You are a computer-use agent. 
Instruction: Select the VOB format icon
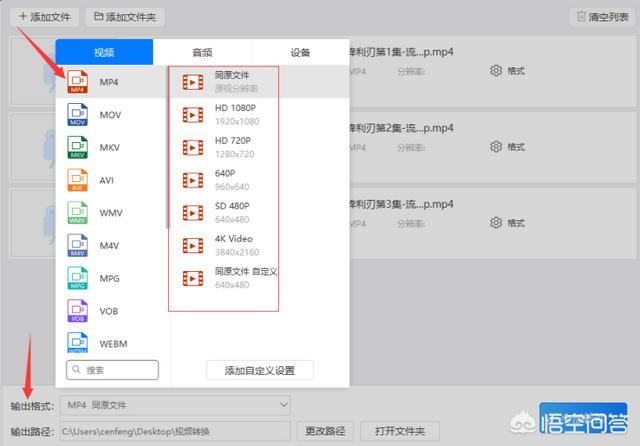pos(78,311)
